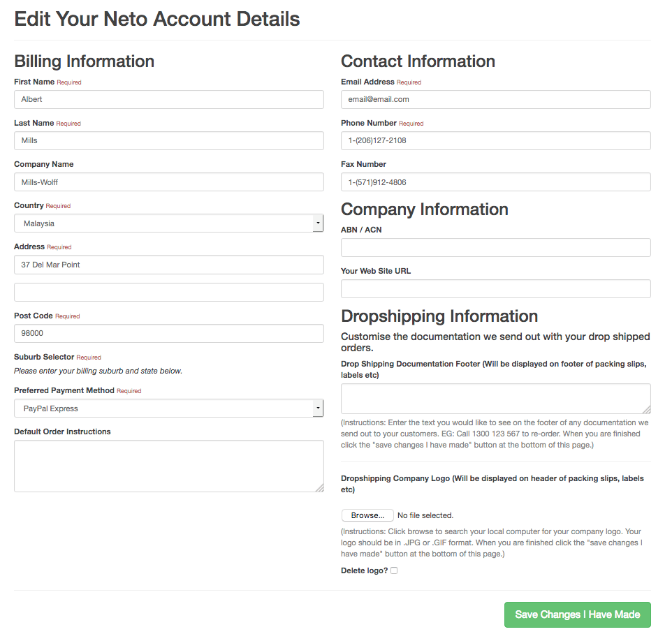Select the Post Code field 98000
The height and width of the screenshot is (634, 672).
coord(169,333)
